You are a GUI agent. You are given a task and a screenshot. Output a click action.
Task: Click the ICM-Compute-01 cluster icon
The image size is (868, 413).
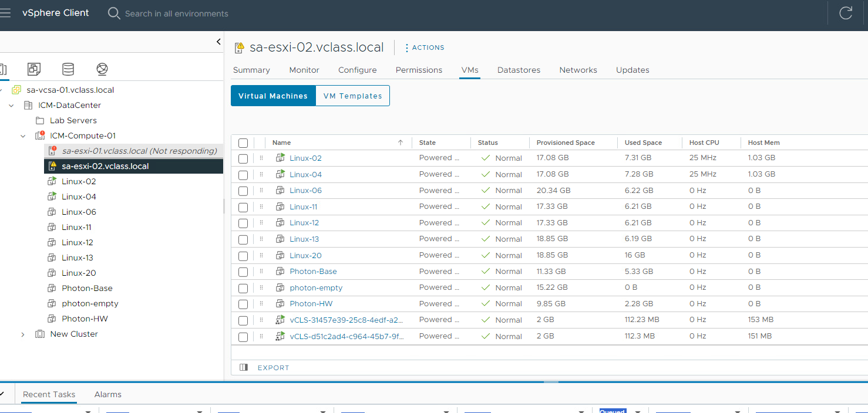pos(40,136)
